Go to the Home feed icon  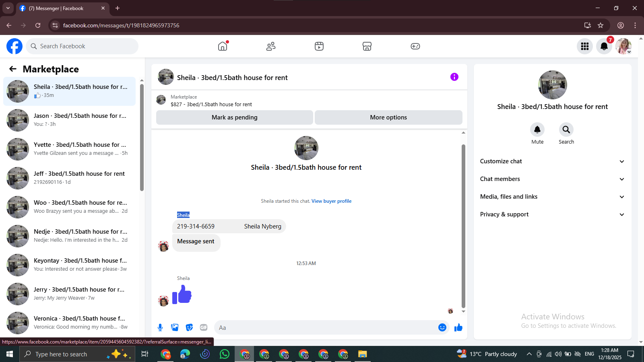pos(223,46)
